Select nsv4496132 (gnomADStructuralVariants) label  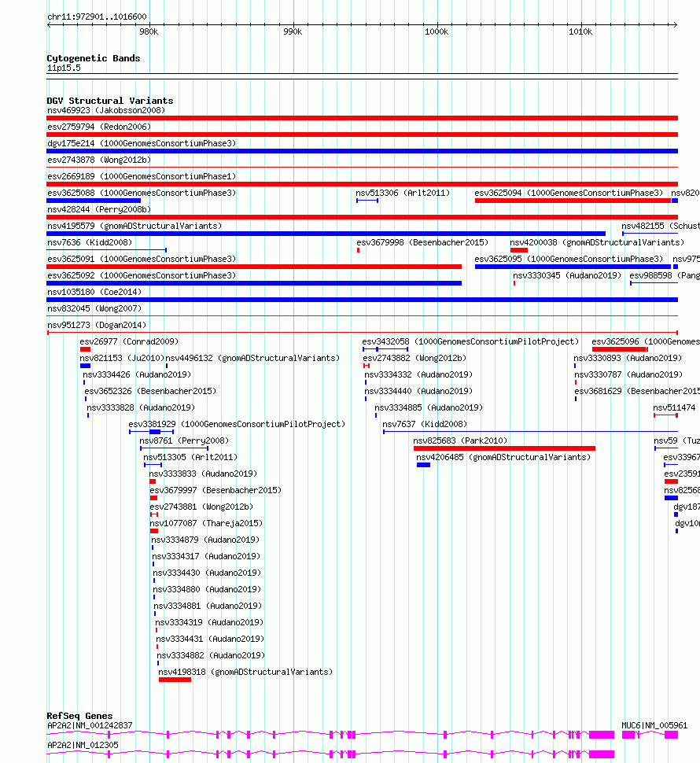click(252, 359)
